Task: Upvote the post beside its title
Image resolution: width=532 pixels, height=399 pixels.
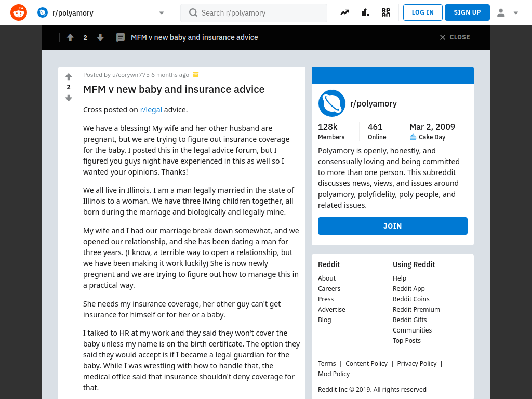Action: (x=69, y=76)
